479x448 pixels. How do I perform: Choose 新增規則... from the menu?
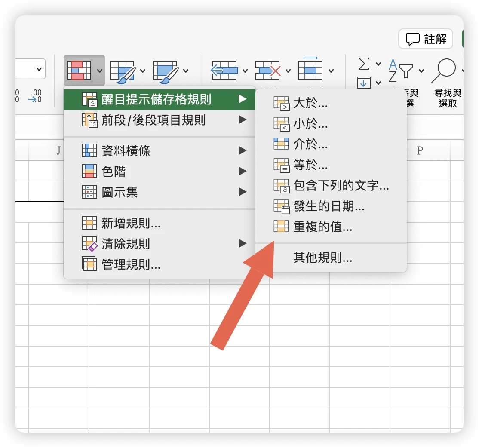coord(160,223)
